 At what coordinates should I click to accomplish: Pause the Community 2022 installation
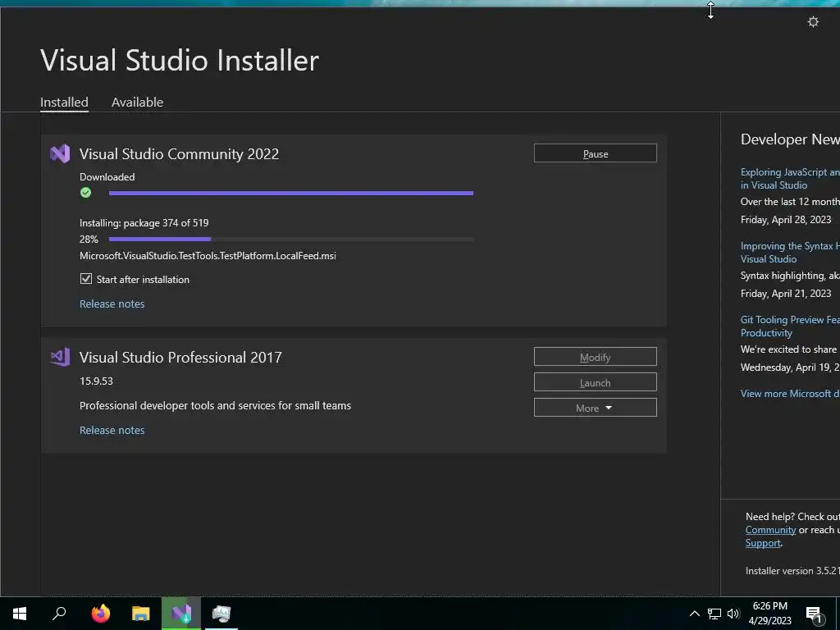click(x=596, y=153)
